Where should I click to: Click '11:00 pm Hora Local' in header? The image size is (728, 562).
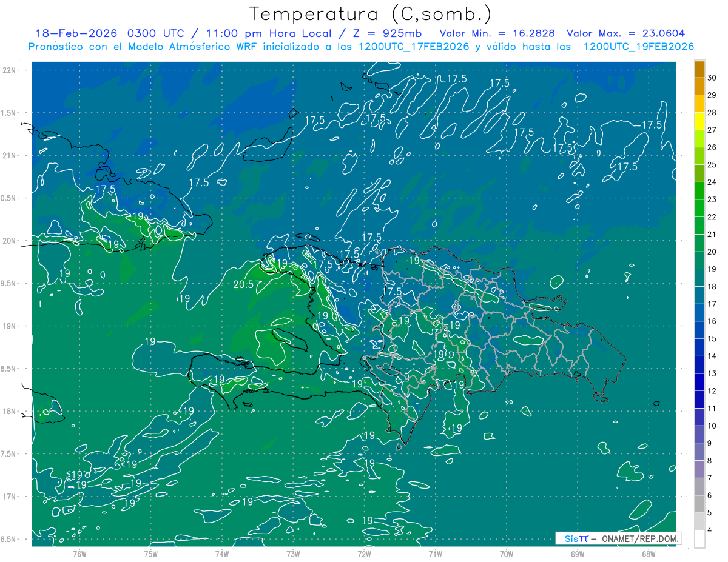click(x=268, y=33)
